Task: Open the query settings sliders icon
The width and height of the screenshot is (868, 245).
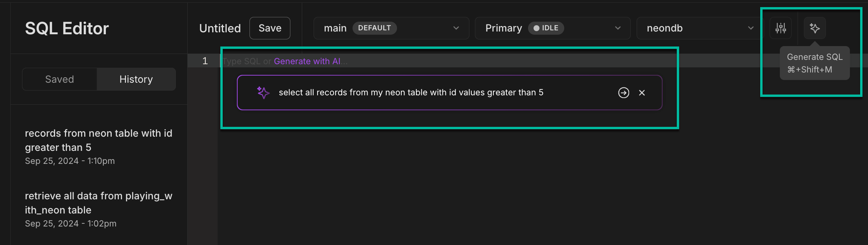Action: click(781, 28)
